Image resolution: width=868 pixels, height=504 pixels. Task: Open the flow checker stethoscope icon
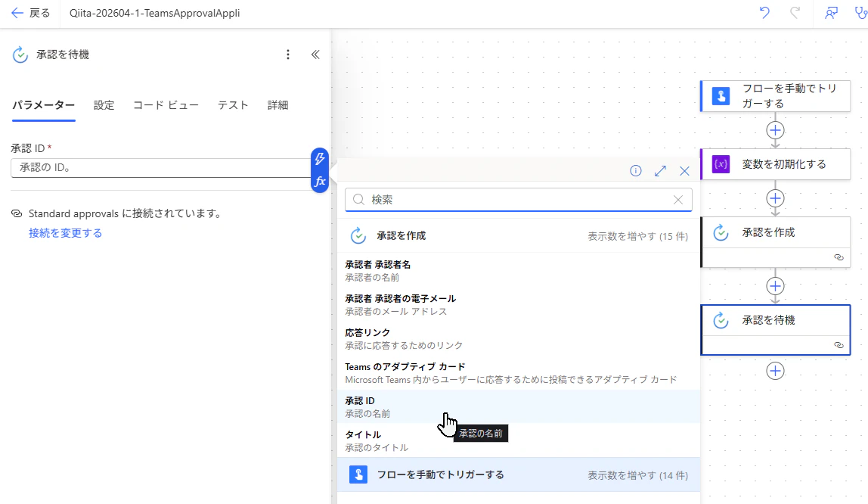pos(860,13)
